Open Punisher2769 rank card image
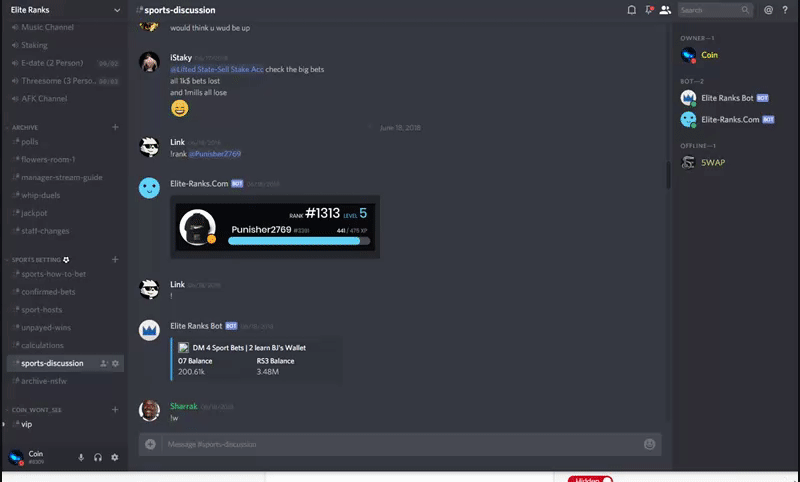Screen dimensions: 800x482 (275, 227)
